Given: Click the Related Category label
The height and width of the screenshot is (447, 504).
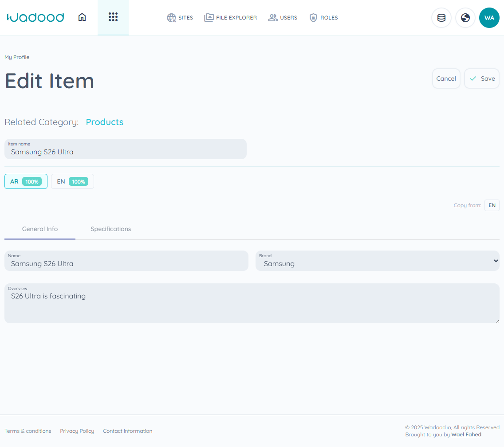Looking at the screenshot, I should [41, 122].
